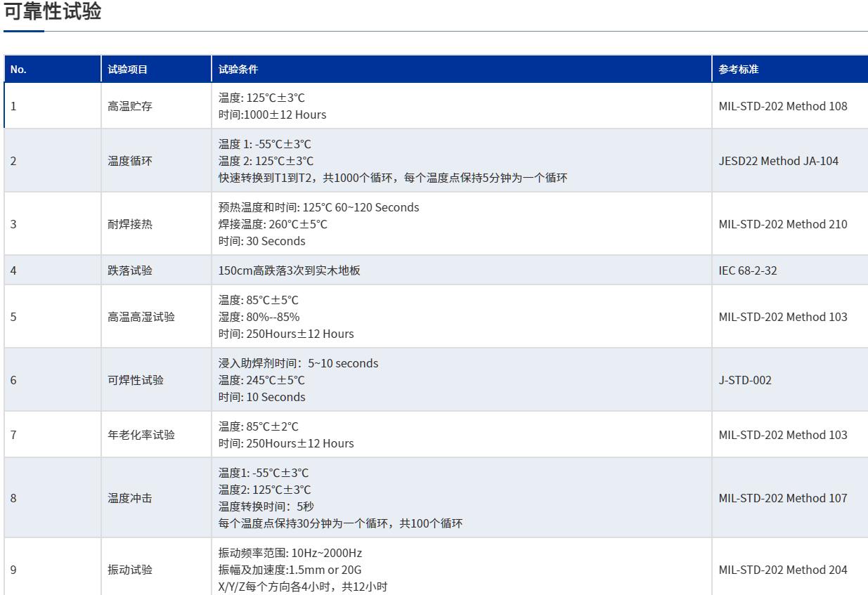This screenshot has height=595, width=868.
Task: Select the 温度冲击 test item cell
Action: pyautogui.click(x=129, y=498)
